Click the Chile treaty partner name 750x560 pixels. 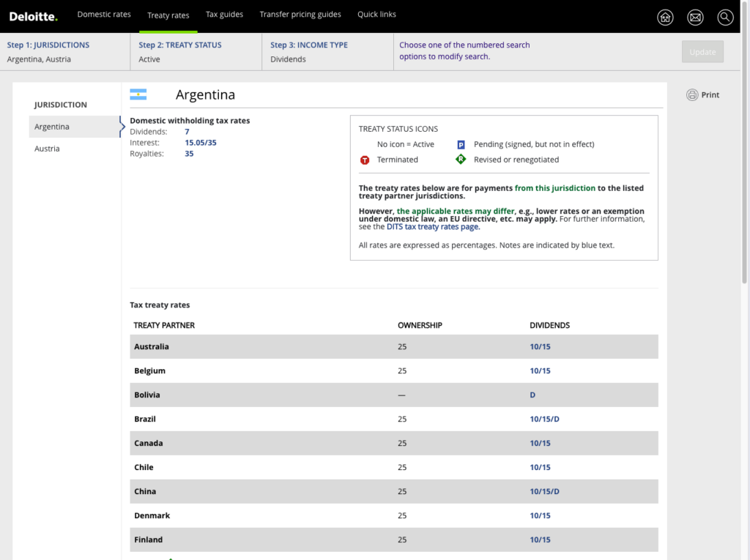pyautogui.click(x=144, y=467)
